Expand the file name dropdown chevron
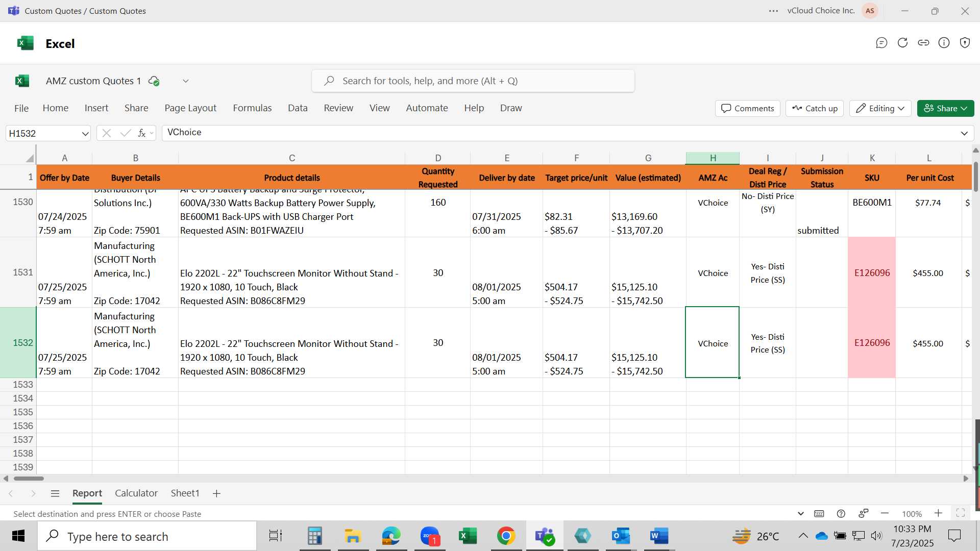Viewport: 980px width, 551px height. [x=186, y=81]
